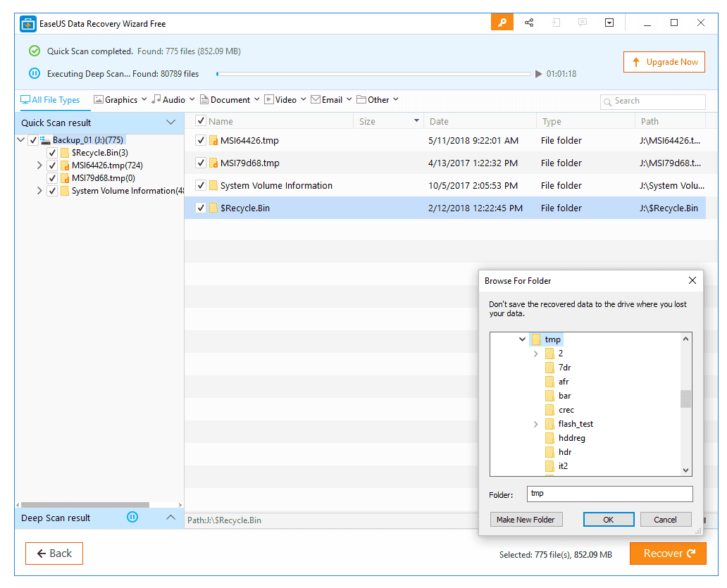
Task: Open the Size column sort dropdown arrow
Action: click(416, 121)
